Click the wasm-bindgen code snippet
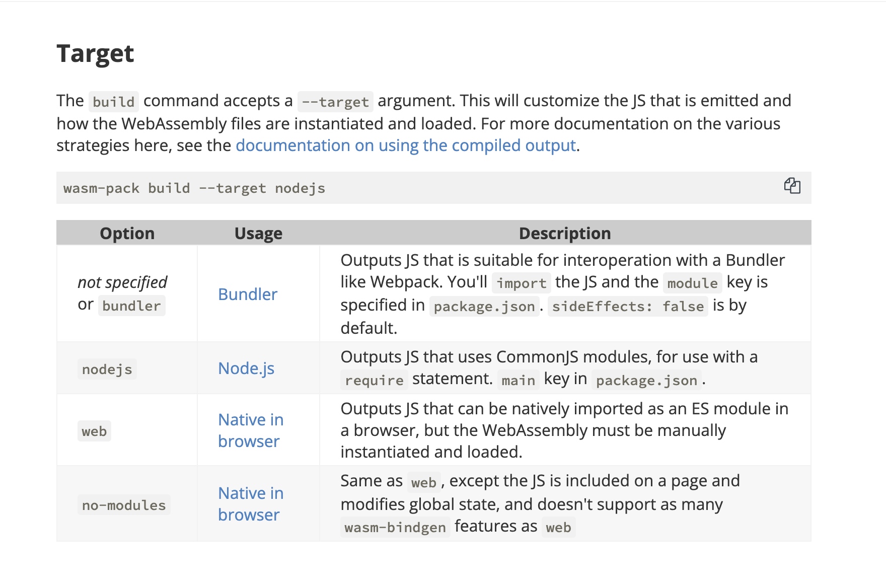 395,528
